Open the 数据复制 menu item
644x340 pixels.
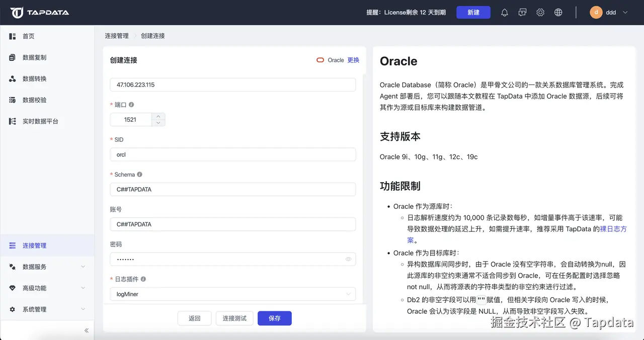[47, 57]
